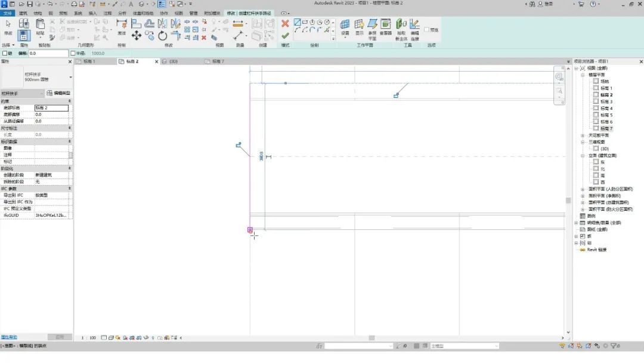The height and width of the screenshot is (363, 644).
Task: Click the green checkmark finish edit mode
Action: coord(285,36)
